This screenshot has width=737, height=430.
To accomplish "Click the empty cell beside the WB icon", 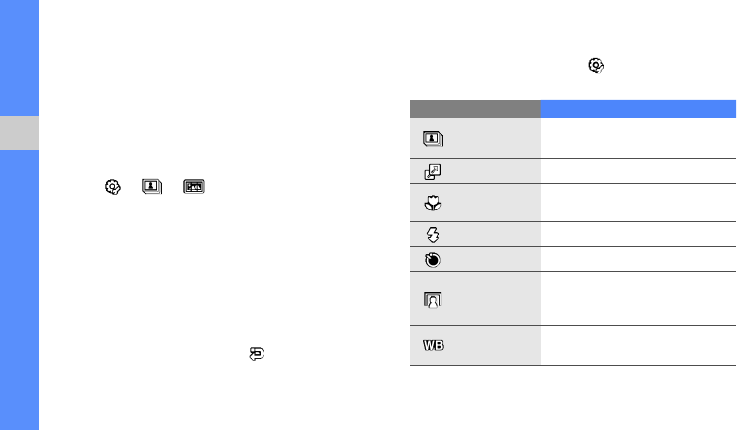I will 637,345.
